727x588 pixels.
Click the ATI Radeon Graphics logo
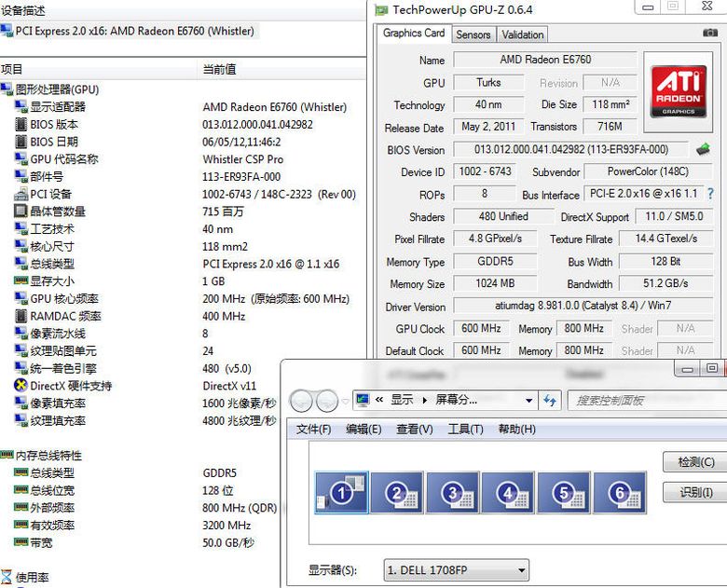(x=679, y=91)
